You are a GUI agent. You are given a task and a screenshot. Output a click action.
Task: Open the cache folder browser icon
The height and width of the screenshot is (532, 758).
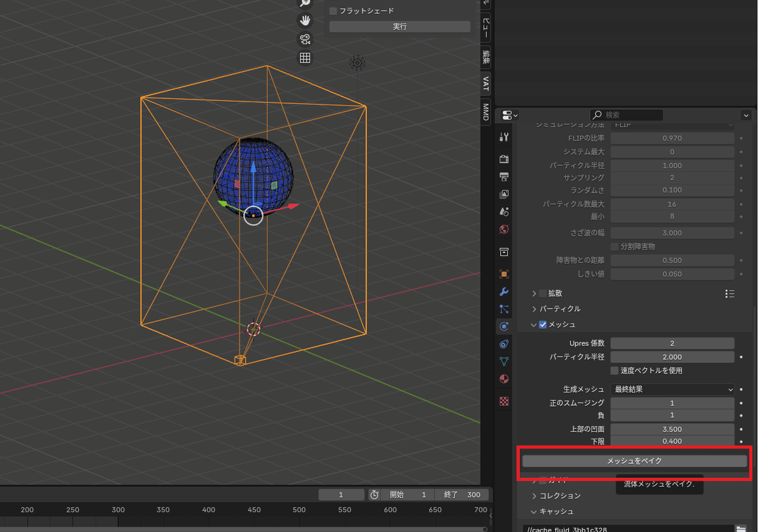click(x=740, y=529)
